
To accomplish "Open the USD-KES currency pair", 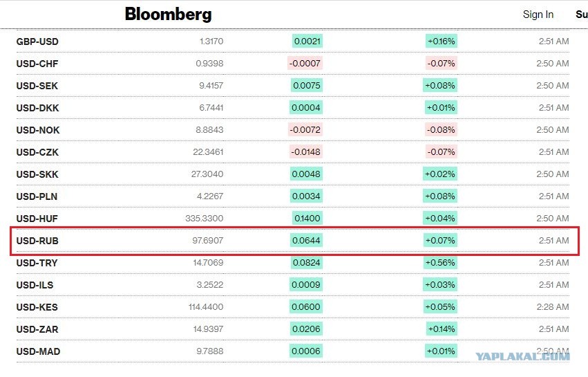I will tap(37, 307).
